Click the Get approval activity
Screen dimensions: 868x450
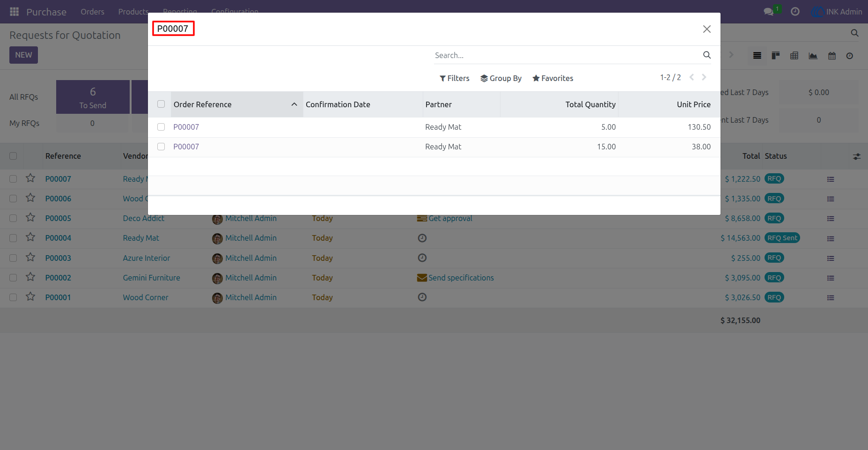[450, 218]
